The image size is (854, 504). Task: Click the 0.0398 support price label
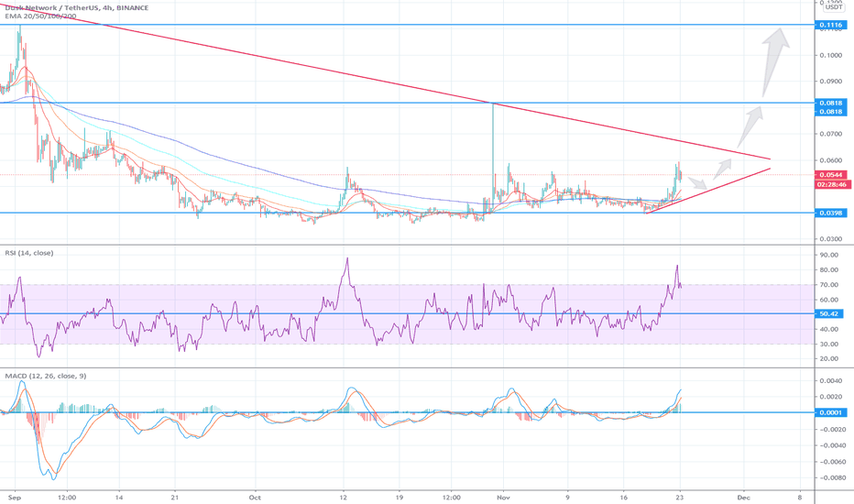[830, 213]
